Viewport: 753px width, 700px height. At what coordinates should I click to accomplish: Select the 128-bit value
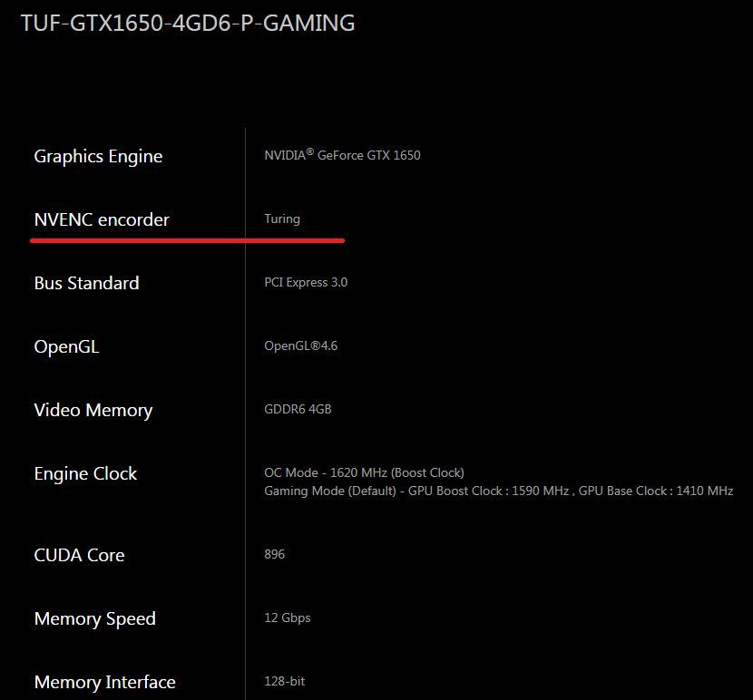(x=284, y=681)
